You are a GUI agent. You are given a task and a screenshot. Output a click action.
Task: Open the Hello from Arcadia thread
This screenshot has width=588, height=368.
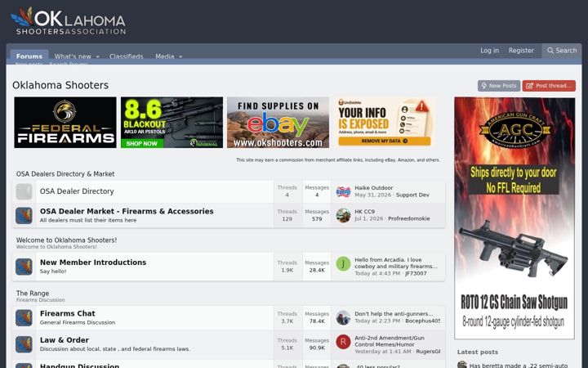pos(396,263)
